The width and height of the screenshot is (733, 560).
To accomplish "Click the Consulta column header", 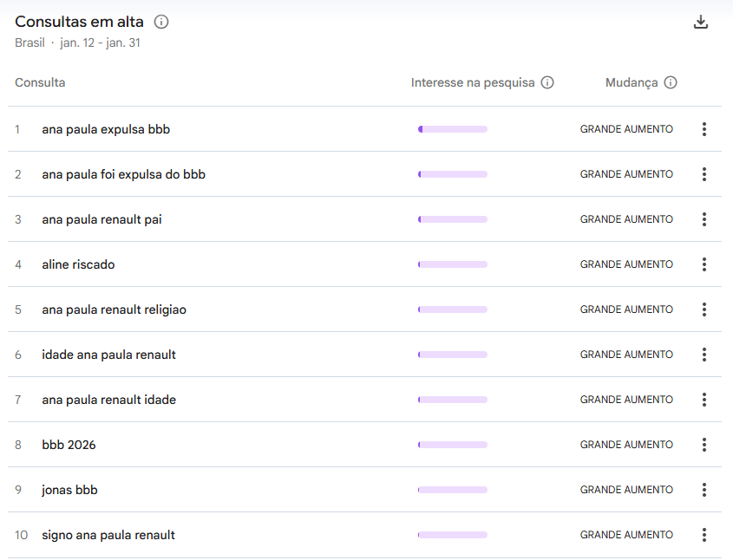I will pyautogui.click(x=40, y=82).
